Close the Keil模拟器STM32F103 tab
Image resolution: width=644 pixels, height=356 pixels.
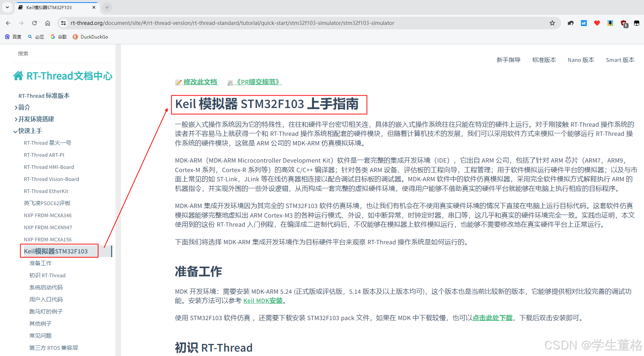[x=94, y=7]
